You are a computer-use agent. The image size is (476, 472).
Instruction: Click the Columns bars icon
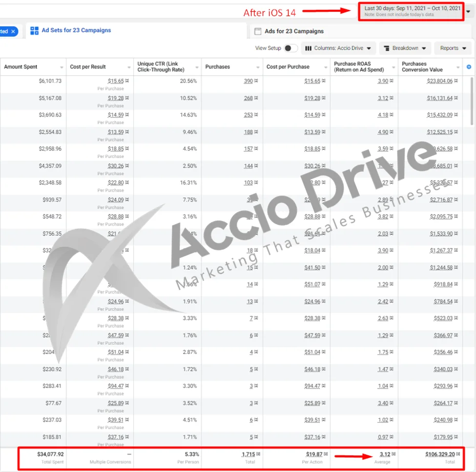click(308, 48)
